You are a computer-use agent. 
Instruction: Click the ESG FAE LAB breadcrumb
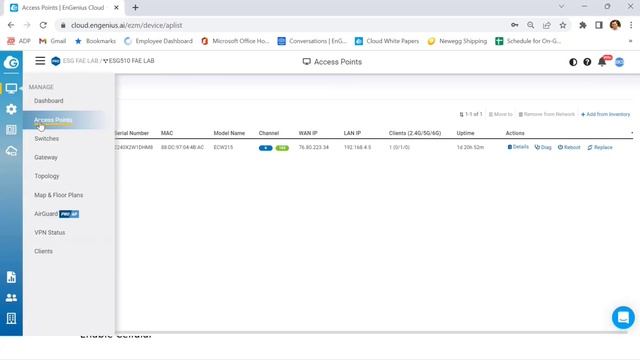point(80,61)
